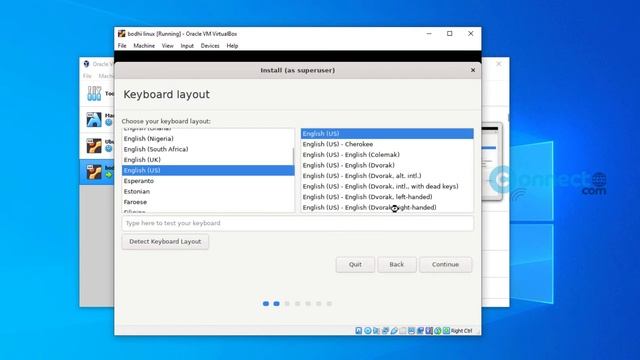Click the optical disc icon in VirtualBox status bar

pos(367,331)
